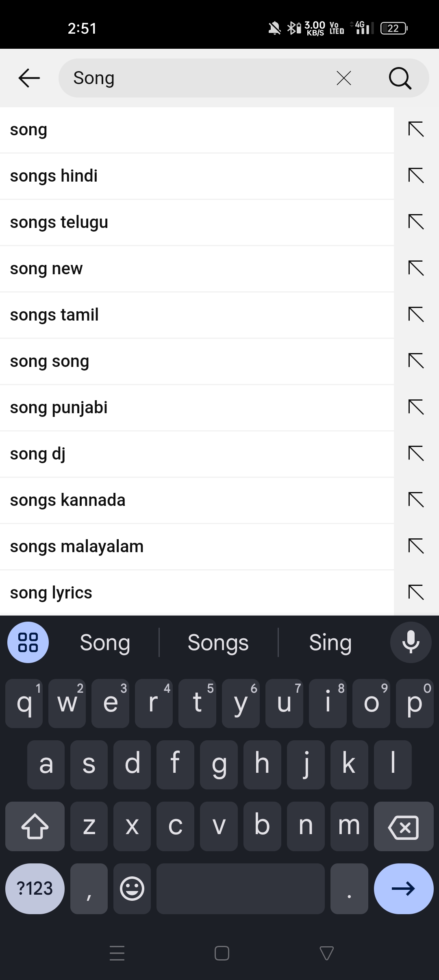Clear the search text with X

coord(344,78)
